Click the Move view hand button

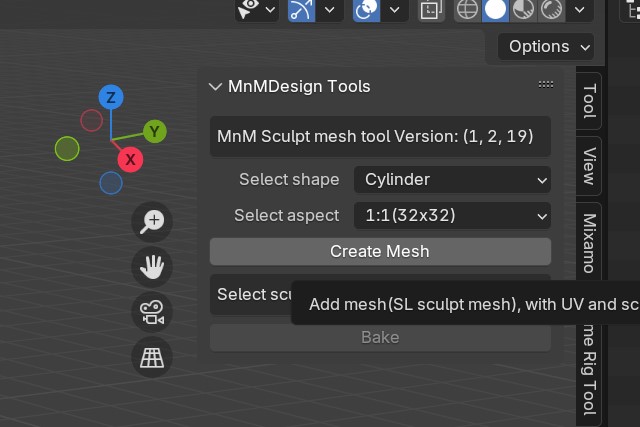coord(152,267)
